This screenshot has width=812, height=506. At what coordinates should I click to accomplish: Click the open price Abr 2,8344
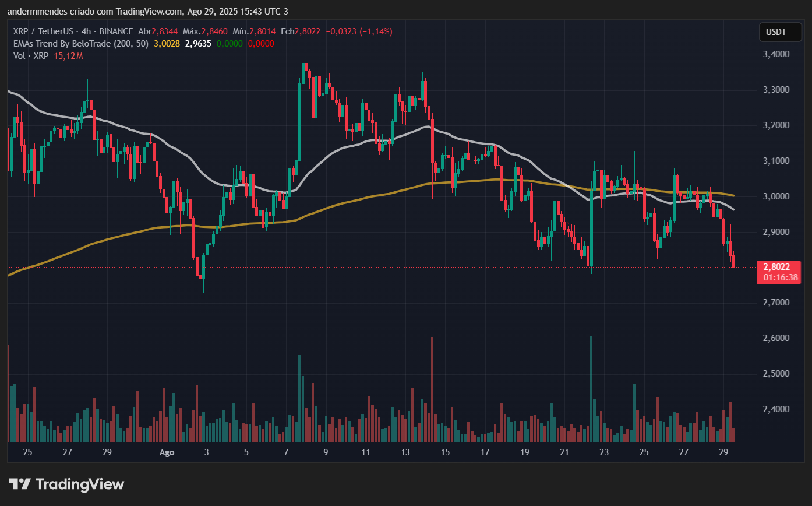pos(157,31)
